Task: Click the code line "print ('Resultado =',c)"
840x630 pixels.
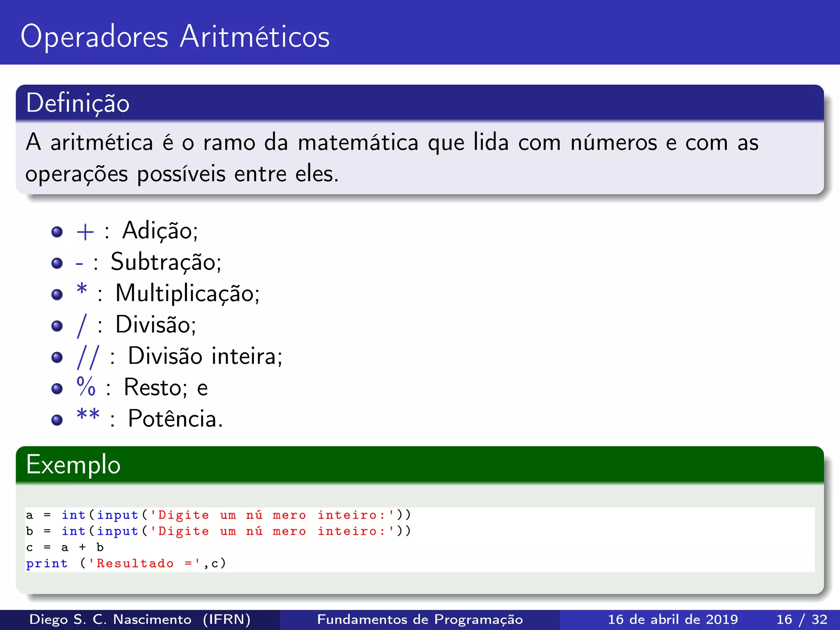Action: pyautogui.click(x=126, y=564)
